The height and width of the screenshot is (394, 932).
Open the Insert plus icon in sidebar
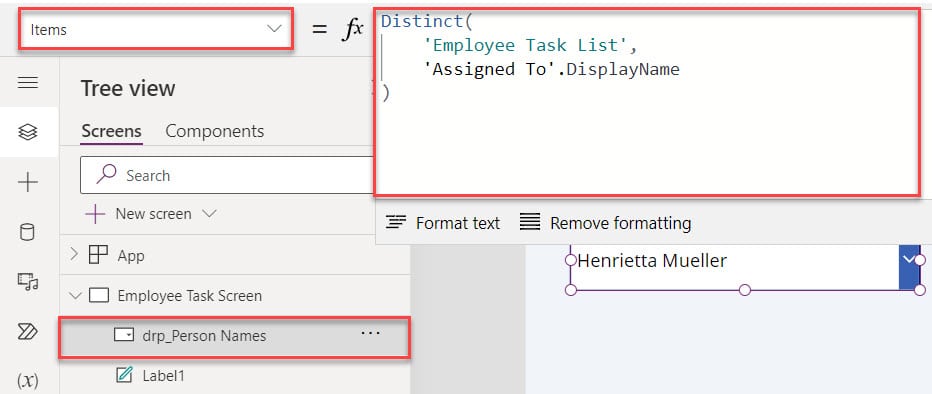point(28,182)
